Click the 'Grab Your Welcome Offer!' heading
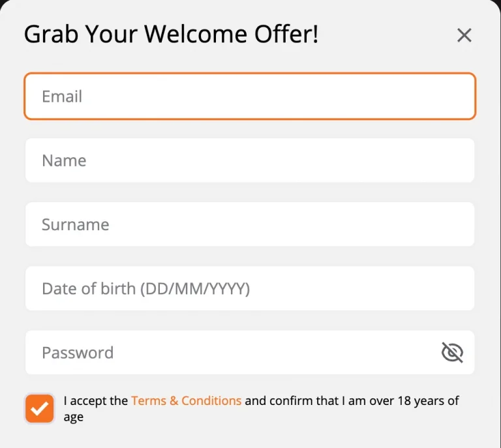This screenshot has height=448, width=501. coord(172,34)
